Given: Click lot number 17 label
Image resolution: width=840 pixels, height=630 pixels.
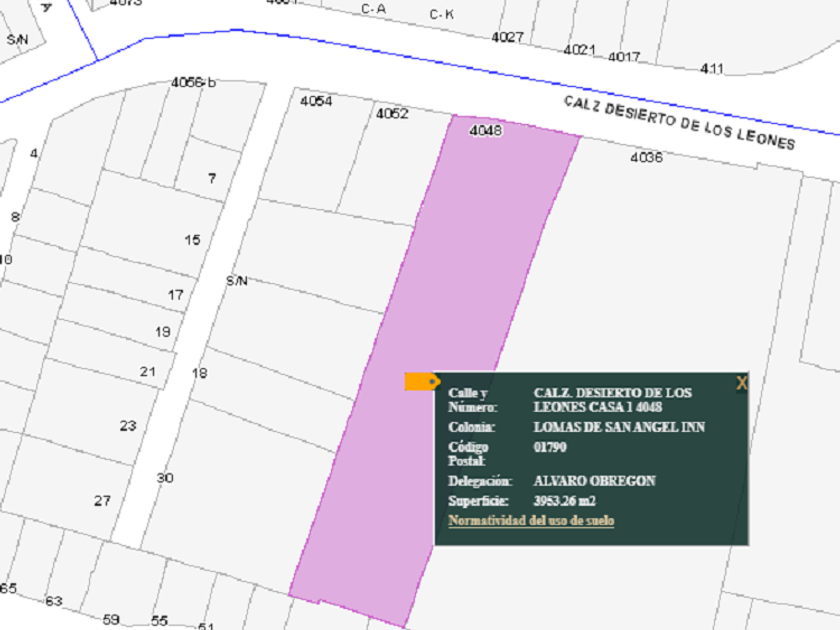Looking at the screenshot, I should [176, 295].
